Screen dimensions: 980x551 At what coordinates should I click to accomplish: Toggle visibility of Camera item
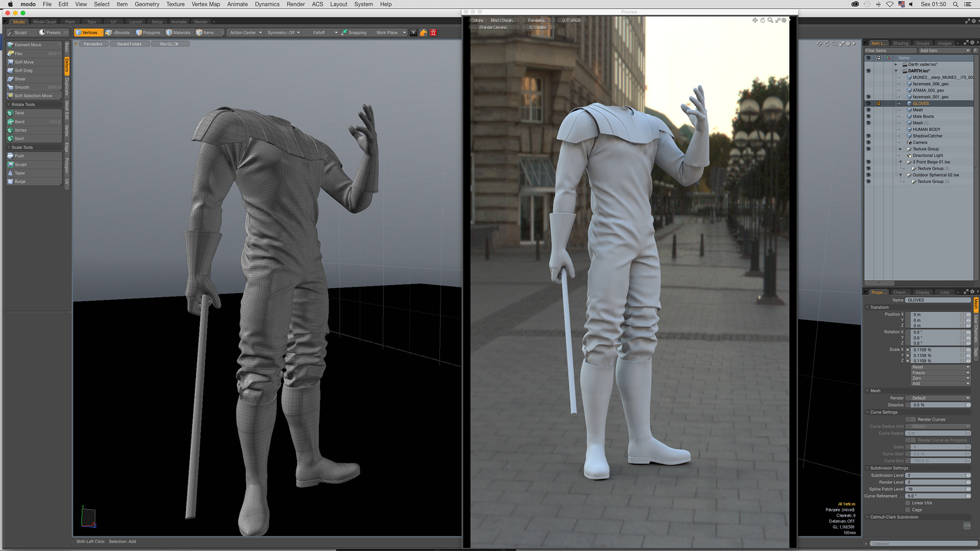(x=868, y=143)
